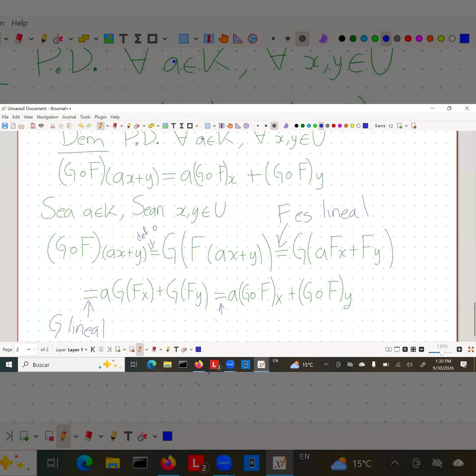
Task: Toggle the Setsquare tool
Action: (238, 126)
